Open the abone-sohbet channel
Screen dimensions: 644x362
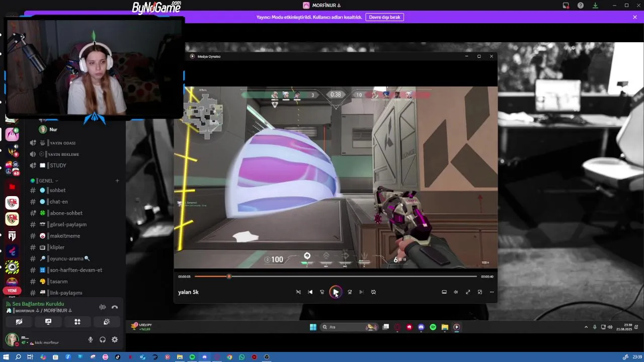(74, 213)
